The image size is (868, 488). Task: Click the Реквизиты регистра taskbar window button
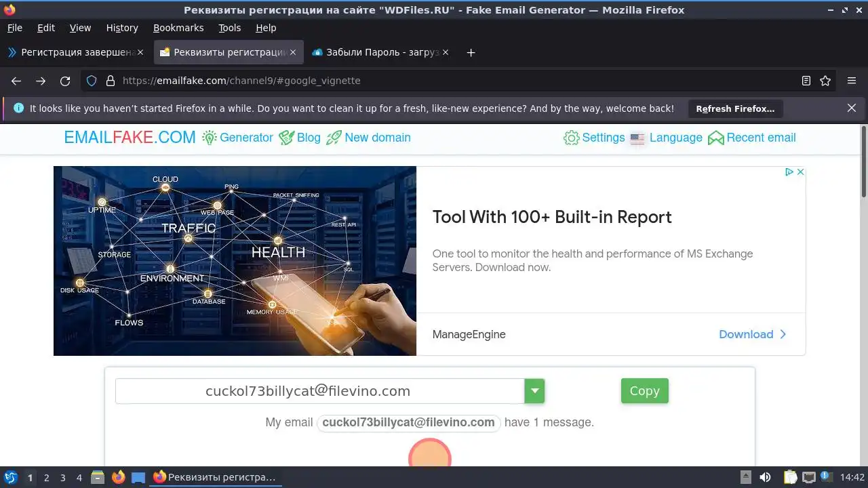tap(216, 477)
